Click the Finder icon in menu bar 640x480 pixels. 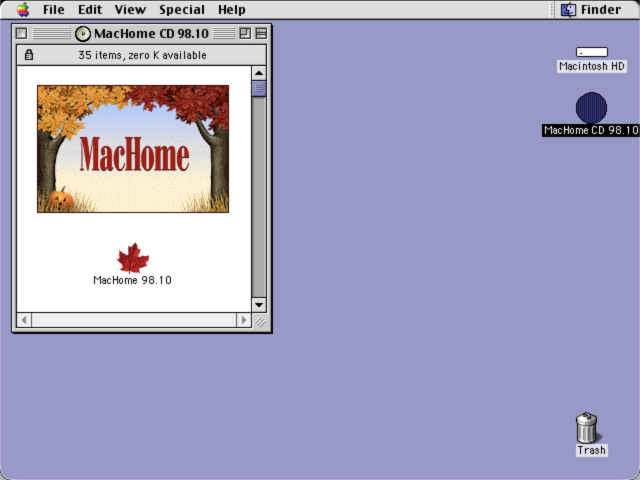[568, 9]
